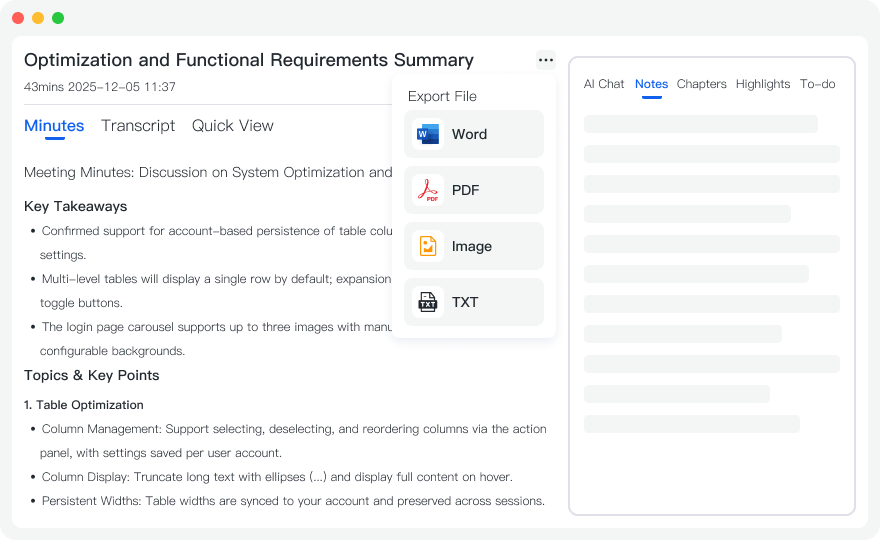Click the green macOS fullscreen button

(58, 18)
